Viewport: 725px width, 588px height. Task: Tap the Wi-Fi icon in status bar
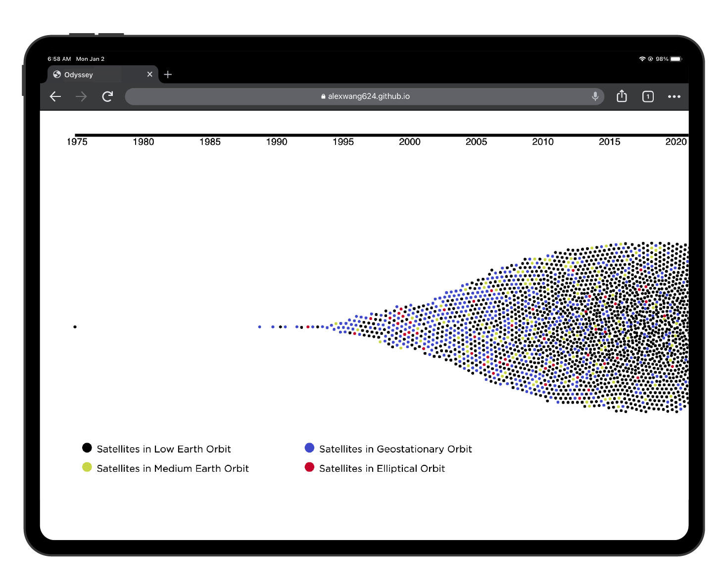click(x=642, y=59)
